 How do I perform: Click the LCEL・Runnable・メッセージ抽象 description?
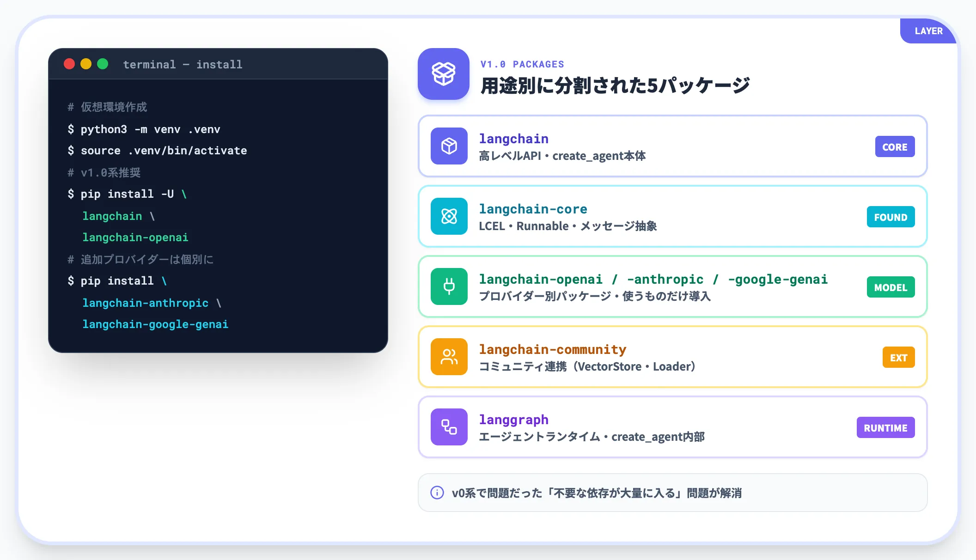pyautogui.click(x=567, y=226)
